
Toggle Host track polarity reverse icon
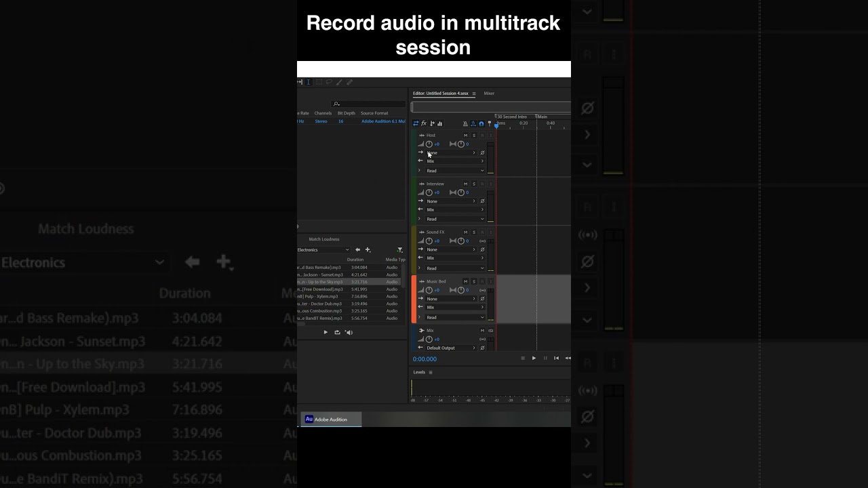pos(482,152)
